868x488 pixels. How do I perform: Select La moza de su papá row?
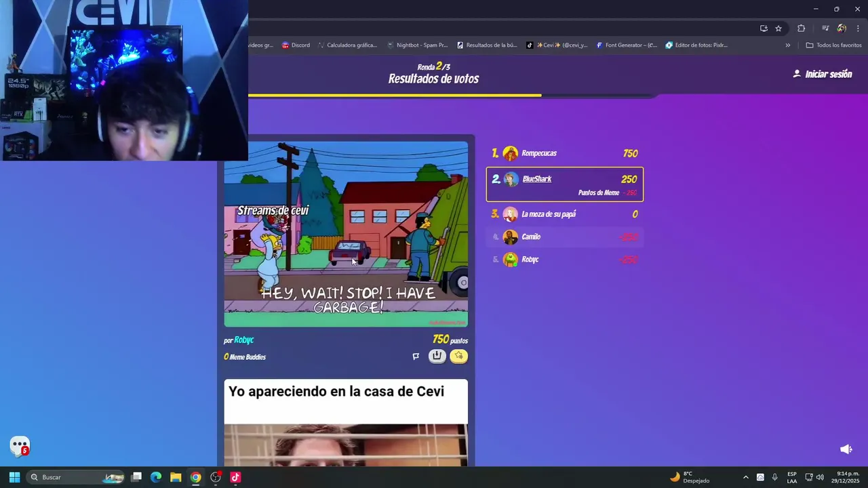(x=565, y=214)
